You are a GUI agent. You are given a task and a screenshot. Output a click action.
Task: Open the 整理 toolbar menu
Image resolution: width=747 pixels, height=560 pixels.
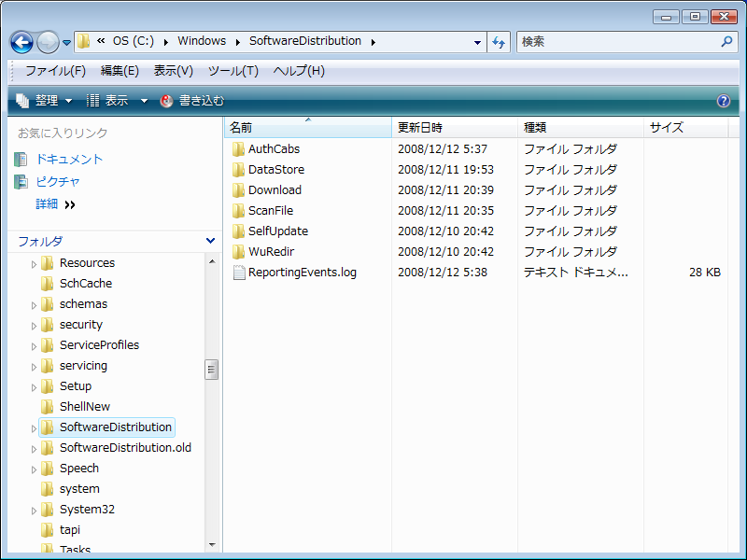44,101
